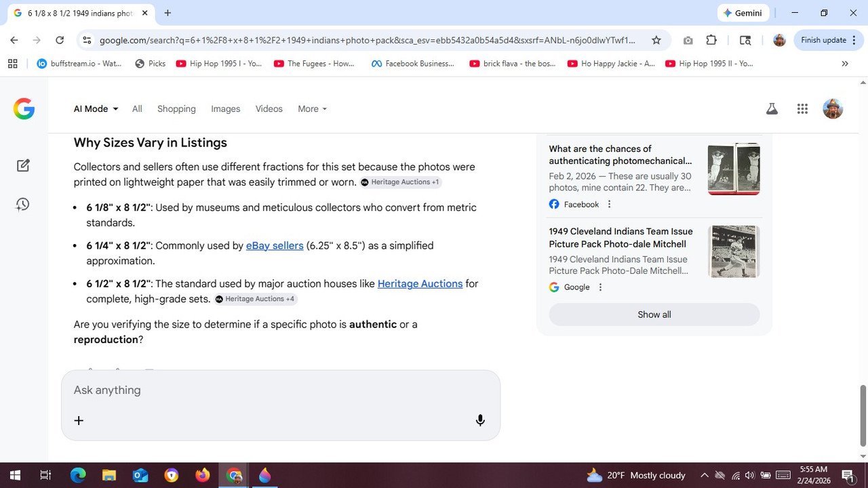Go back to the previous page
This screenshot has width=868, height=488.
[x=14, y=40]
